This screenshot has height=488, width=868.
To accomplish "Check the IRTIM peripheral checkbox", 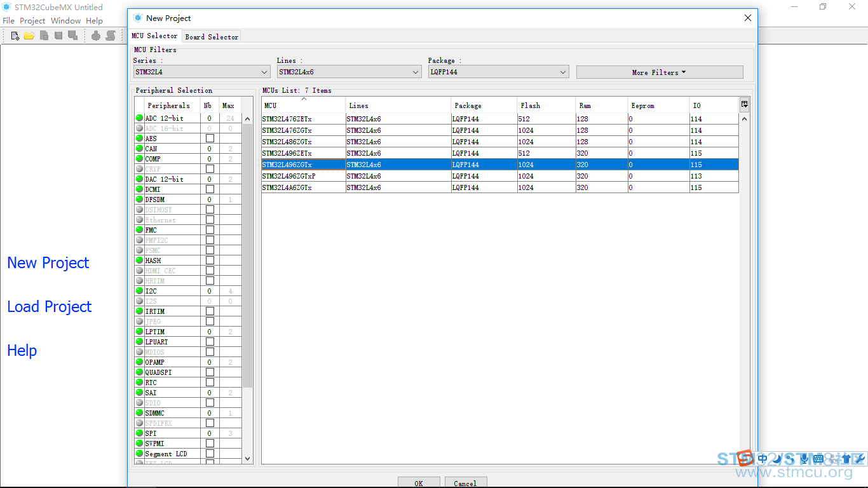I will coord(210,311).
